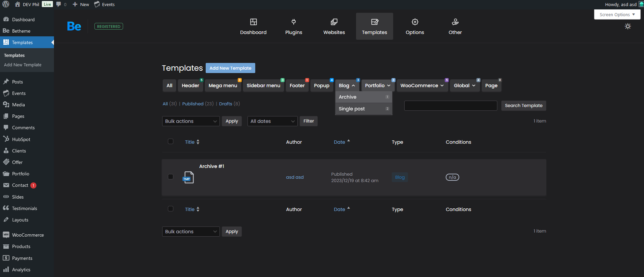
Task: Expand the Screen Options panel
Action: point(617,14)
